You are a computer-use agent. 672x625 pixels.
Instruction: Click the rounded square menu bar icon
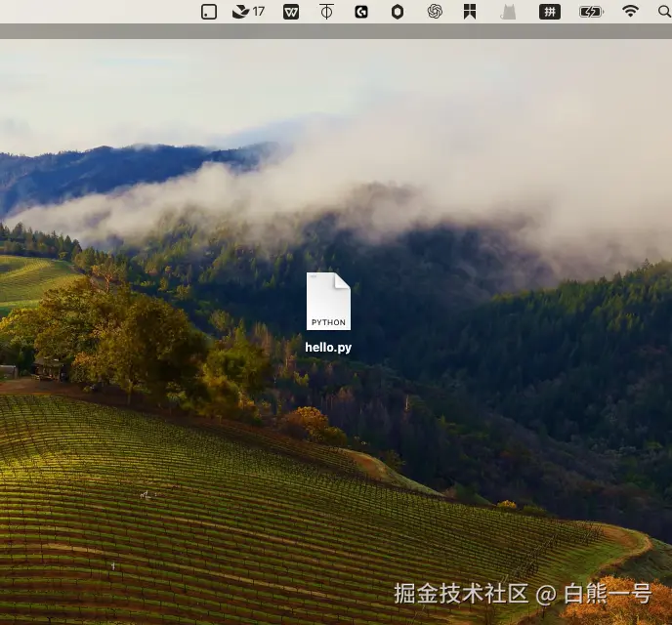click(x=209, y=12)
